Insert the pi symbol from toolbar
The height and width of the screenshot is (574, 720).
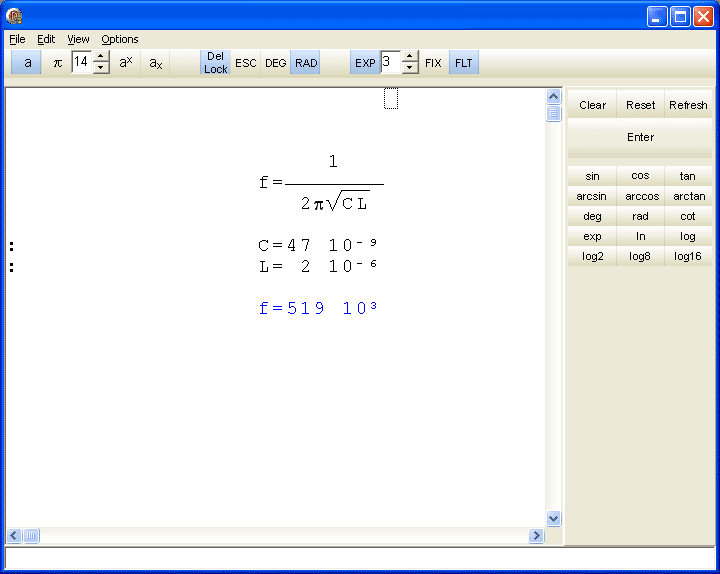(x=57, y=62)
